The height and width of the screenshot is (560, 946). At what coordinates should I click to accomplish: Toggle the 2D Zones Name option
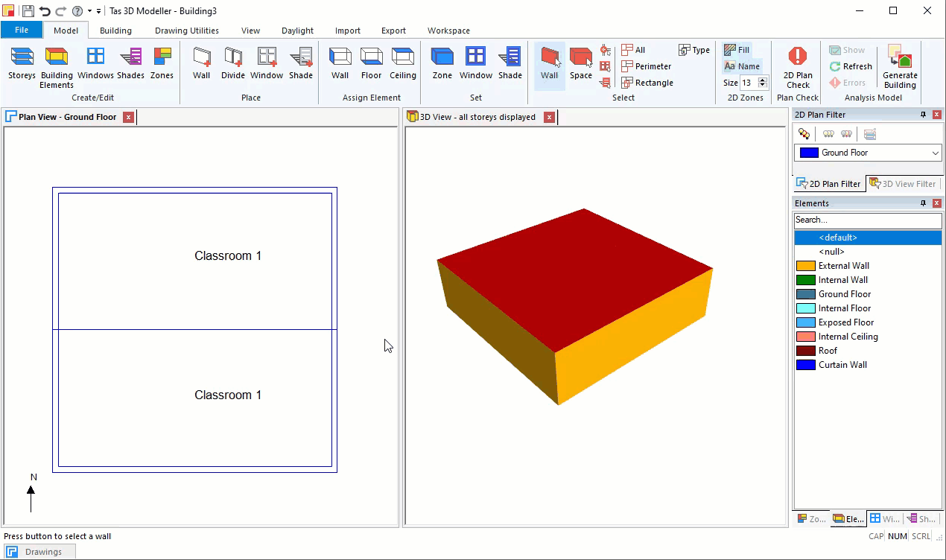742,66
